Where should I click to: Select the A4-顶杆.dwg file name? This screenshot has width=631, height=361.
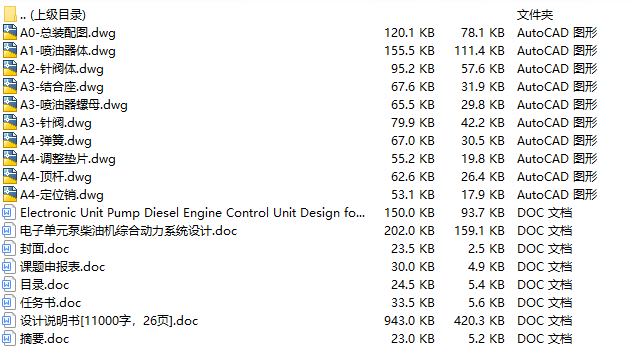tap(56, 177)
